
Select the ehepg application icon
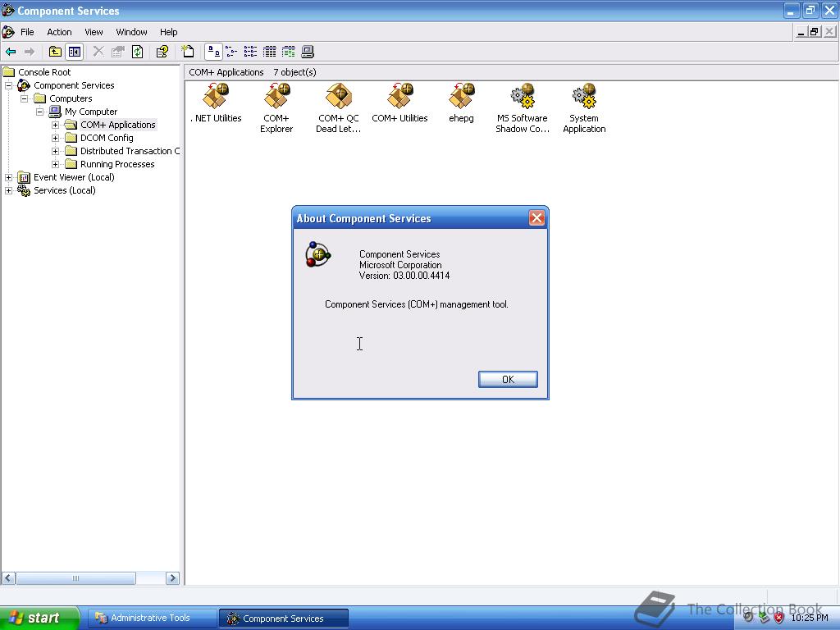[x=461, y=103]
